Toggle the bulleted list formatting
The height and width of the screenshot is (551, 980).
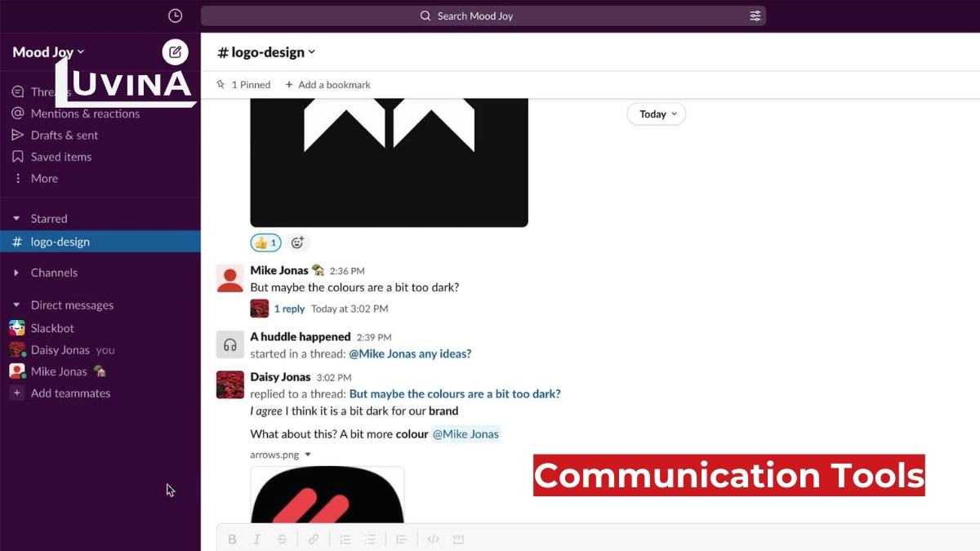click(x=370, y=539)
